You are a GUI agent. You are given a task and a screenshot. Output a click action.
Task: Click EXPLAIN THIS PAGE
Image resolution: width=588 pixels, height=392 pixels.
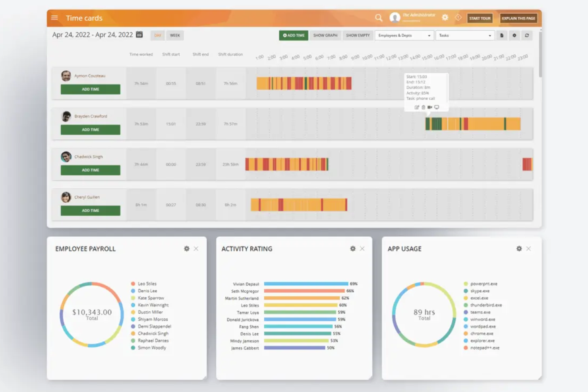point(518,18)
